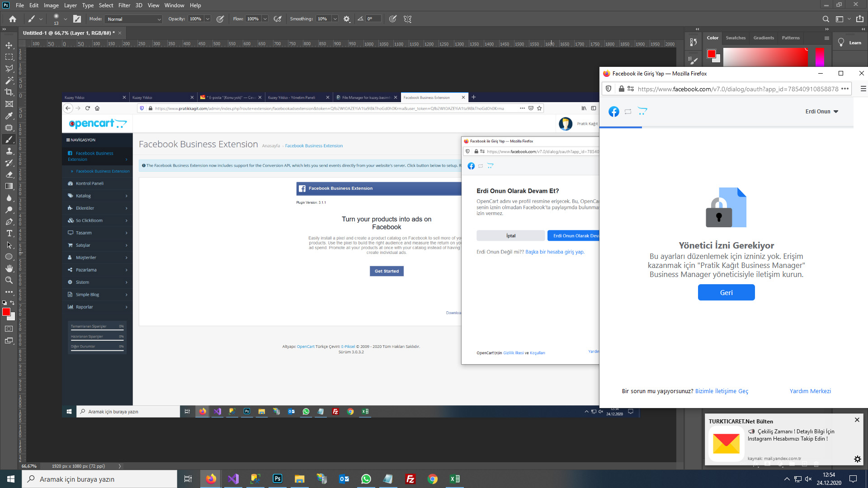Open the Yardım Merkezi link
Image resolution: width=868 pixels, height=488 pixels.
point(810,391)
